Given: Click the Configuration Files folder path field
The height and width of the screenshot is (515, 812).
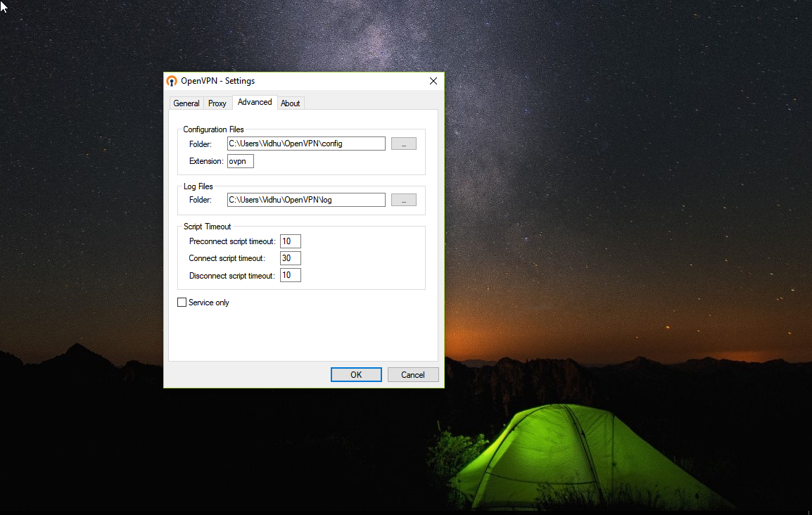Looking at the screenshot, I should 306,144.
